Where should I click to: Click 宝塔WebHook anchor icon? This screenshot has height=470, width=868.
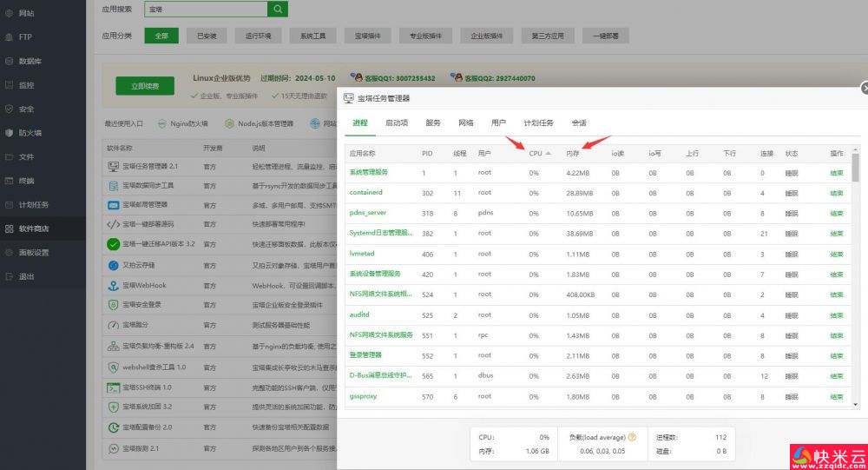click(x=114, y=286)
